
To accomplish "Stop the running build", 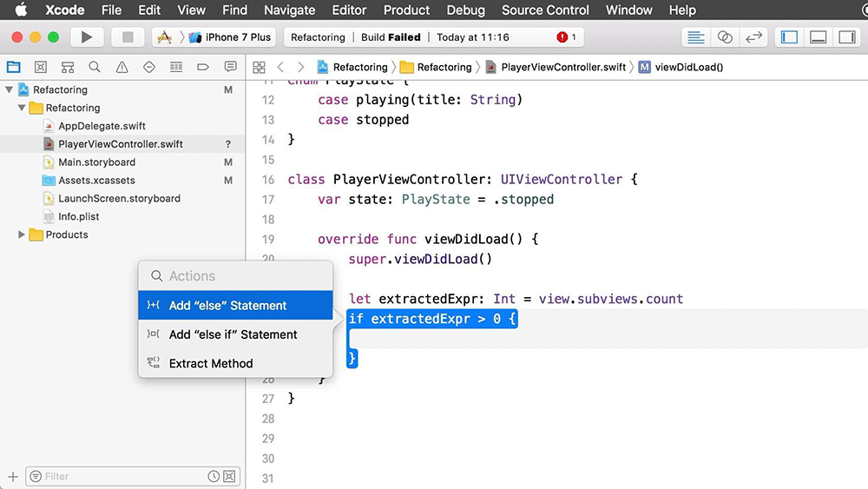I will [x=128, y=37].
